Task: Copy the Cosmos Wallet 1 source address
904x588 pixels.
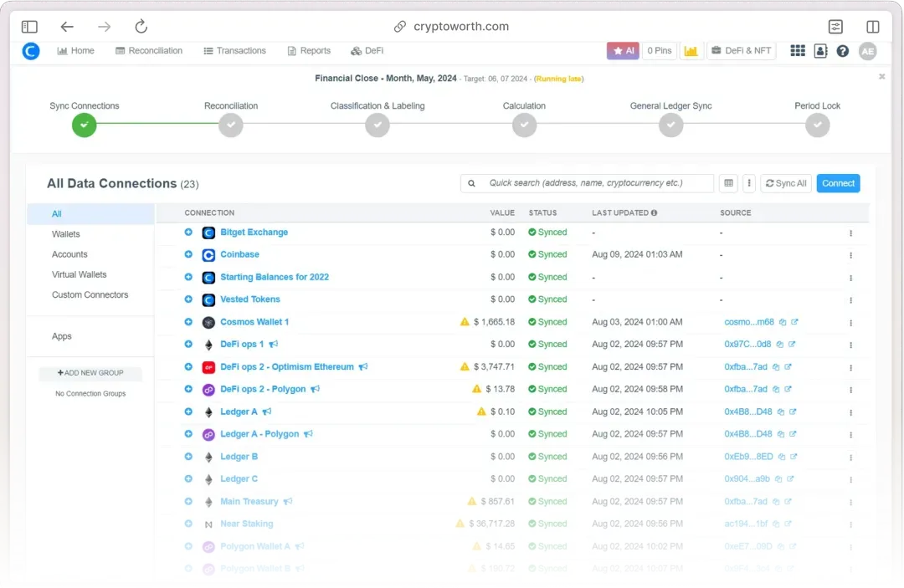Action: click(783, 322)
